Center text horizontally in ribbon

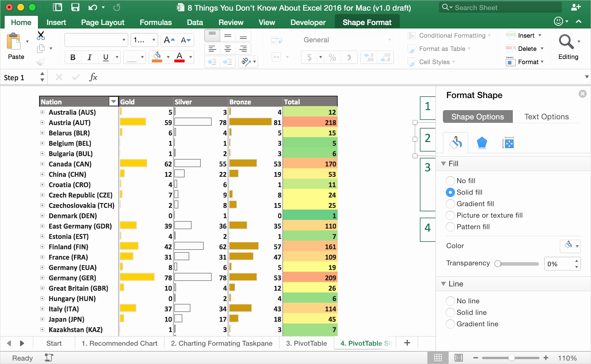[x=227, y=49]
